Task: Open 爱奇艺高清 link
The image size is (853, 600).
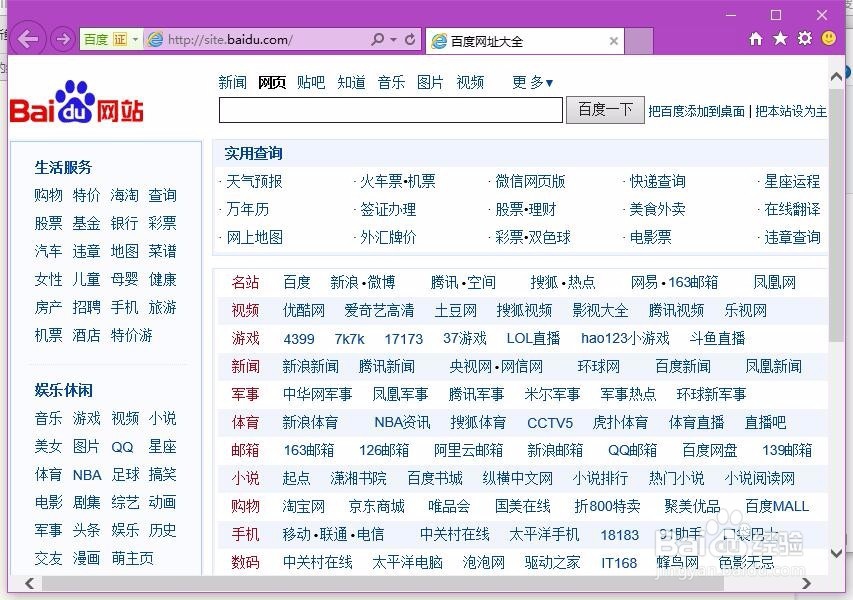Action: 379,310
